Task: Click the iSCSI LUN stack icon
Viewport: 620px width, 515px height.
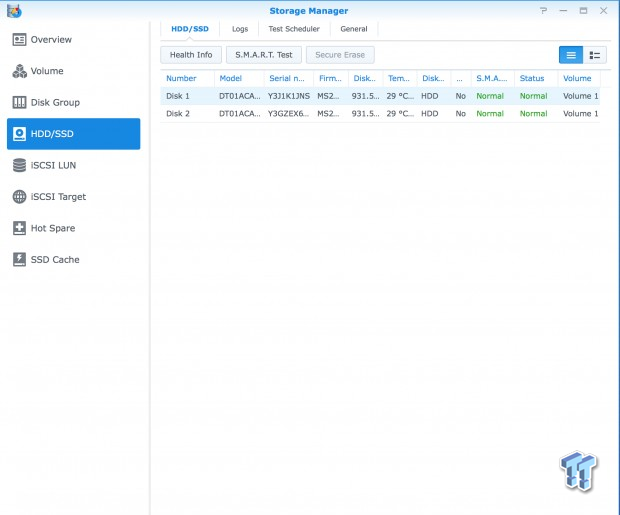Action: tap(19, 165)
